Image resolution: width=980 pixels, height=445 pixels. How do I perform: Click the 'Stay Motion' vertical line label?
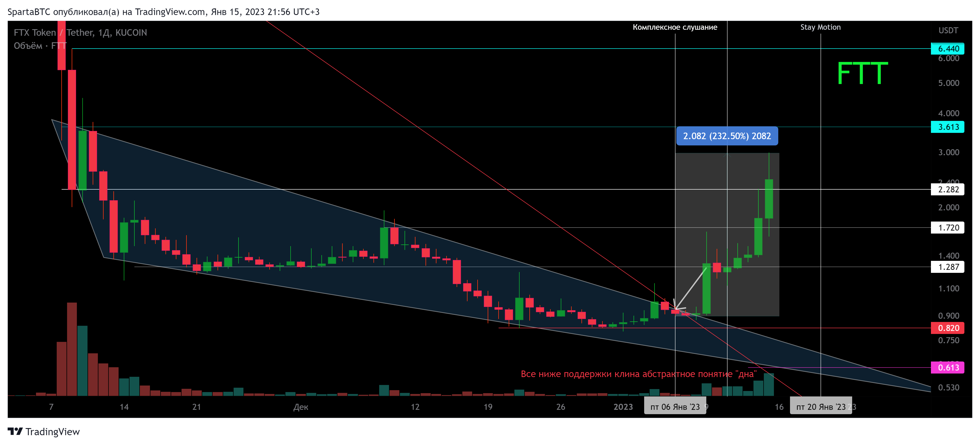tap(820, 27)
